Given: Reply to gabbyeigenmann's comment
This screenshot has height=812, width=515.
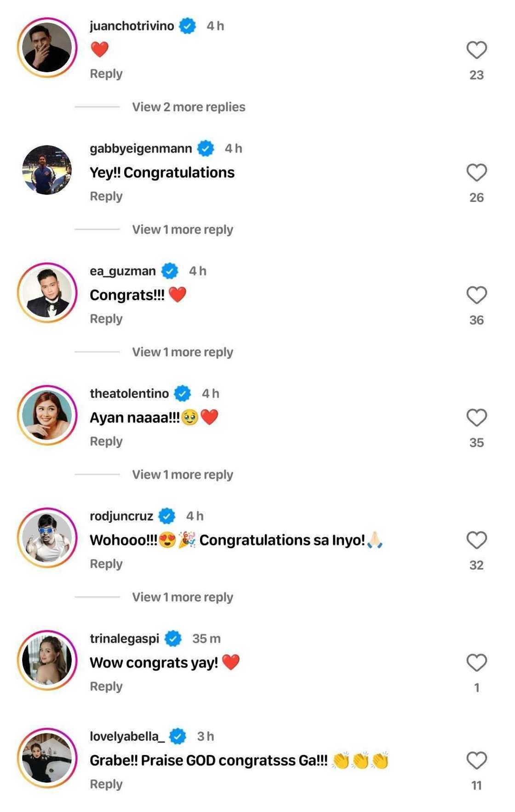Looking at the screenshot, I should tap(106, 196).
